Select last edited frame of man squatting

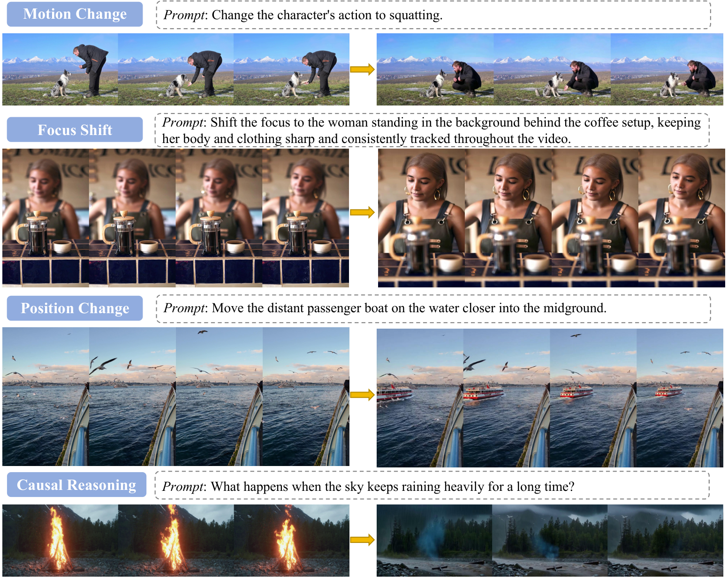click(667, 69)
